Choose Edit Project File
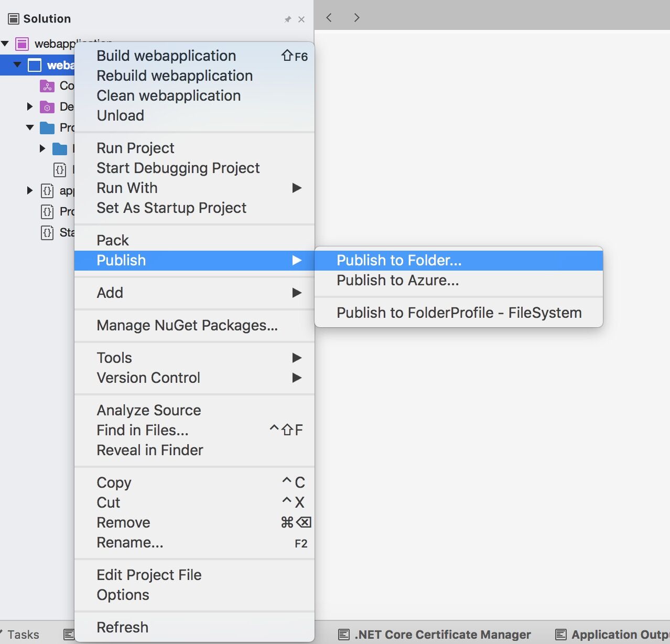This screenshot has height=644, width=670. point(149,575)
